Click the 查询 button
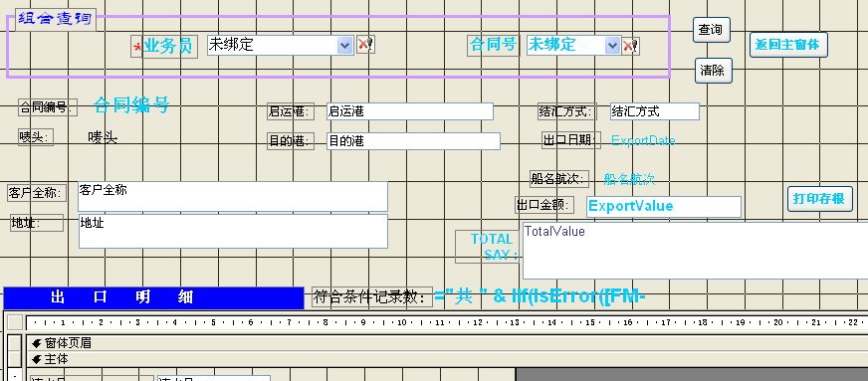 click(x=712, y=30)
